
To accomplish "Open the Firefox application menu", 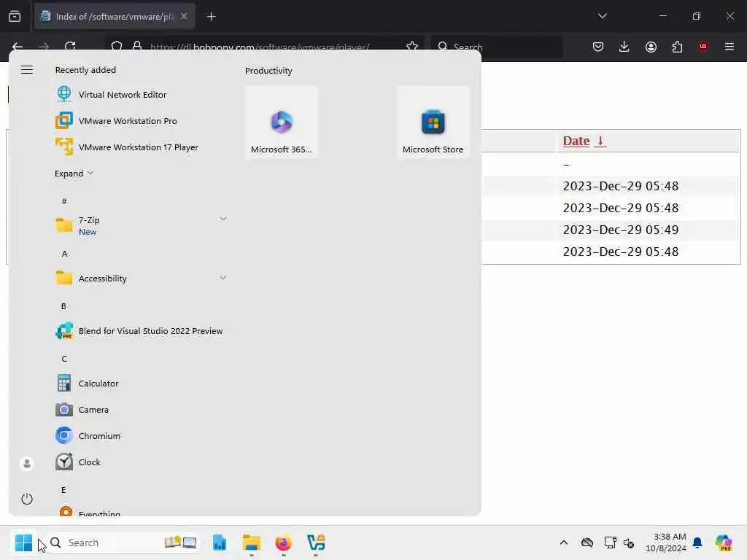I will point(729,47).
